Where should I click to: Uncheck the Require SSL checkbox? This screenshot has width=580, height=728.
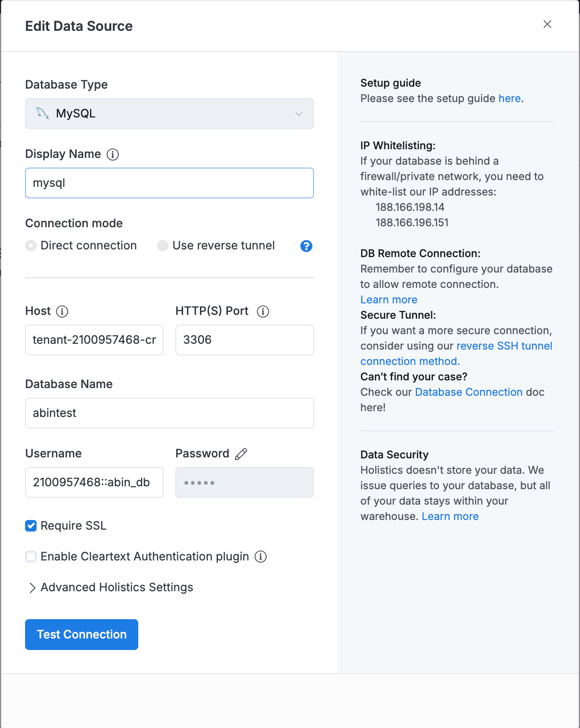(x=31, y=526)
